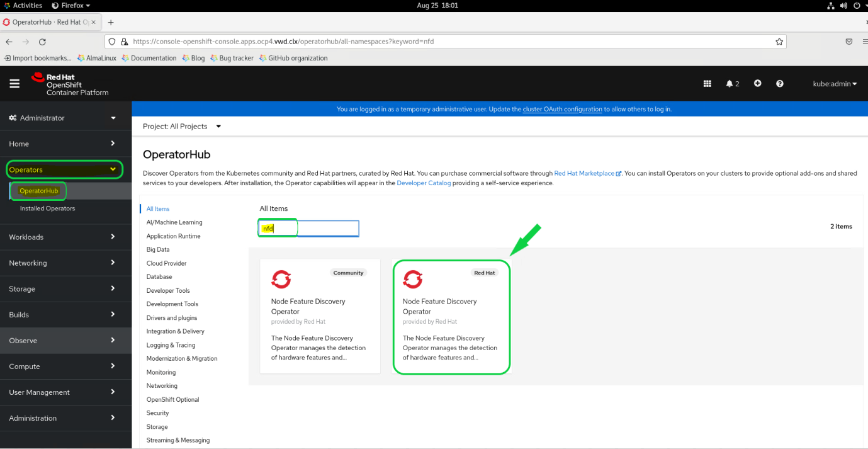Open the Pocket icon in toolbar
The width and height of the screenshot is (868, 449).
(848, 42)
